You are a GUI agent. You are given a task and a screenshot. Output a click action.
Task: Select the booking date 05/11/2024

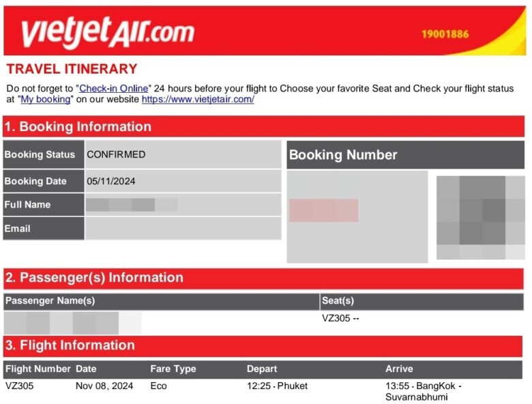111,182
